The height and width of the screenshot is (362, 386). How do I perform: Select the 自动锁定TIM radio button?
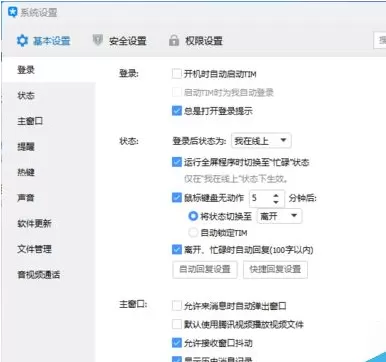193,232
